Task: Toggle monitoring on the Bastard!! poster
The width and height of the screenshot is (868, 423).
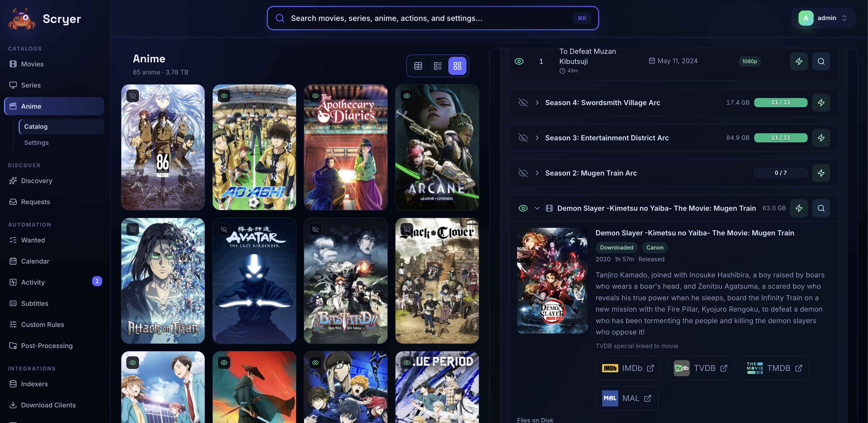Action: coord(315,230)
